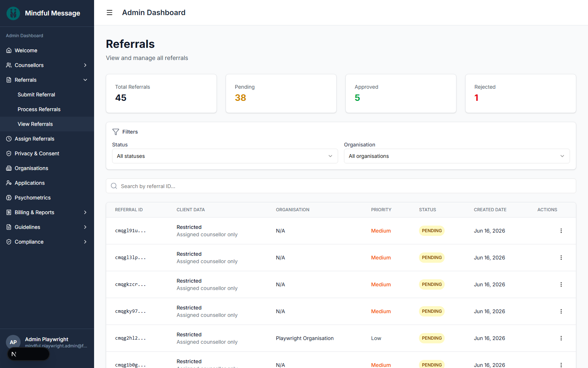588x368 pixels.
Task: Click the Rejected 1 card
Action: [521, 93]
